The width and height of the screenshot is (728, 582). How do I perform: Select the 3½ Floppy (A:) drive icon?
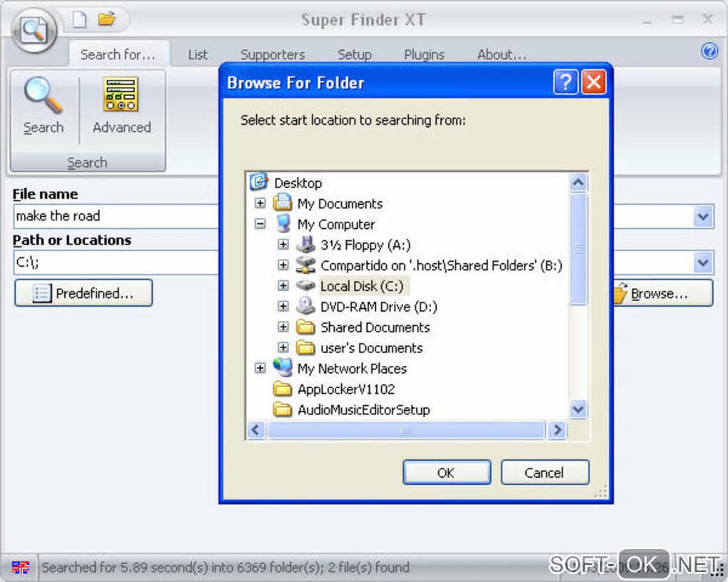[305, 244]
